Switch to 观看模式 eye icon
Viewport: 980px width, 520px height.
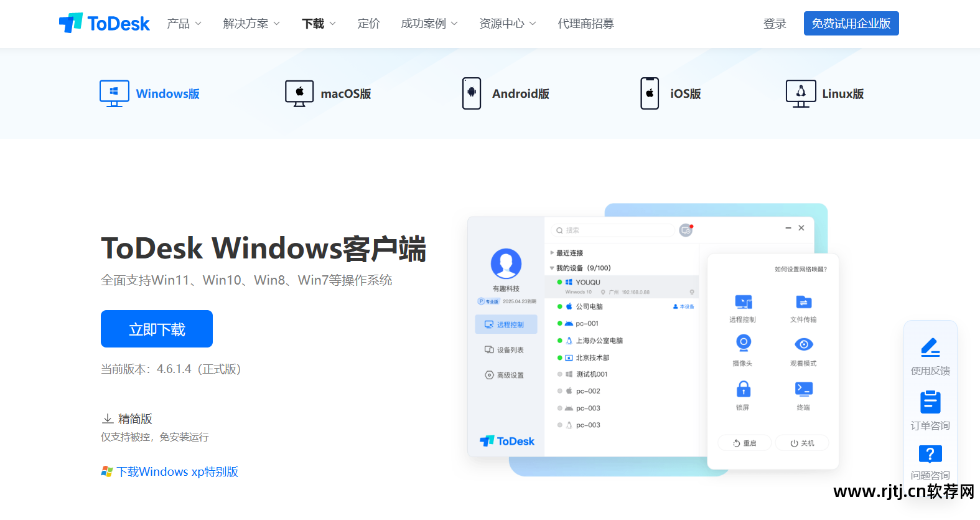click(804, 344)
